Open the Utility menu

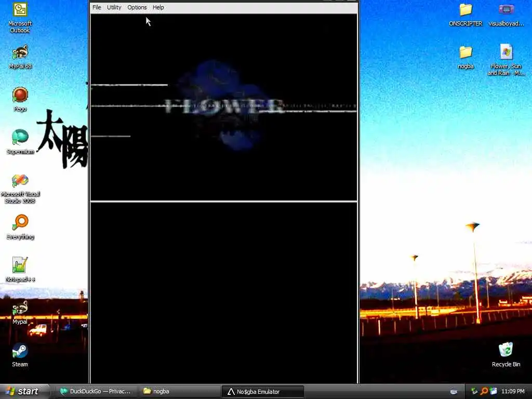click(x=114, y=7)
